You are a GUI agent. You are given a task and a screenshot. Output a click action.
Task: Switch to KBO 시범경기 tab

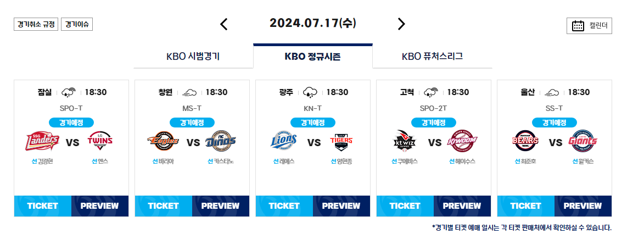coord(193,57)
